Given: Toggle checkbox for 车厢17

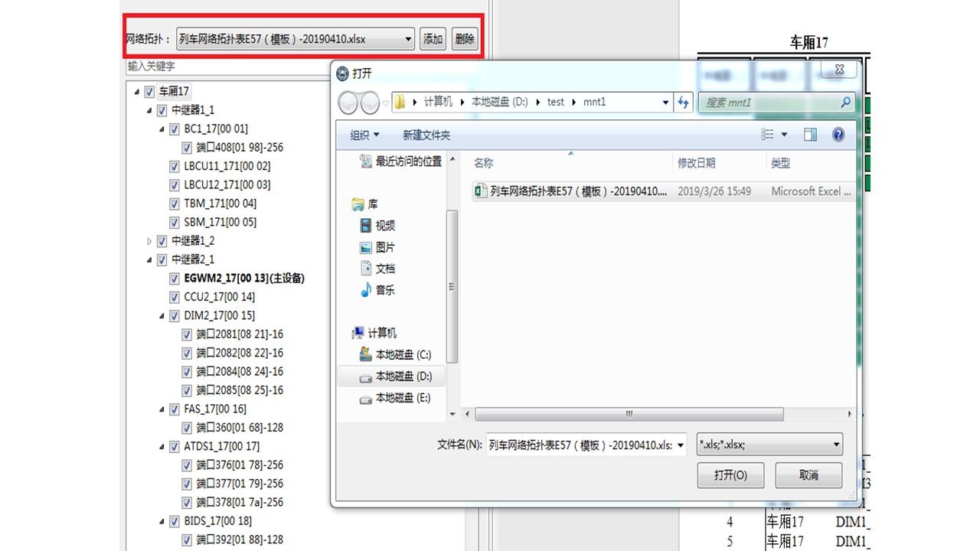Looking at the screenshot, I should pyautogui.click(x=149, y=92).
